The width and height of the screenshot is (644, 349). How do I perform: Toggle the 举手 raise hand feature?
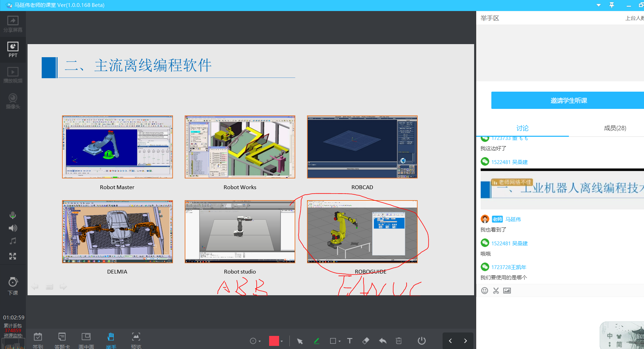111,340
